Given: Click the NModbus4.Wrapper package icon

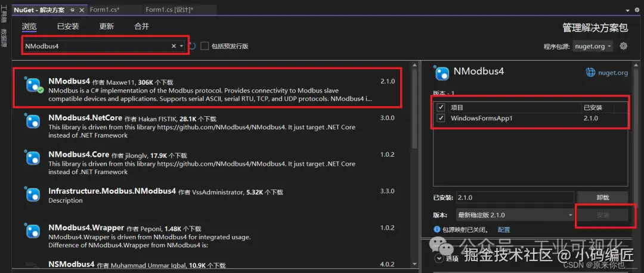Looking at the screenshot, I should pyautogui.click(x=33, y=231).
